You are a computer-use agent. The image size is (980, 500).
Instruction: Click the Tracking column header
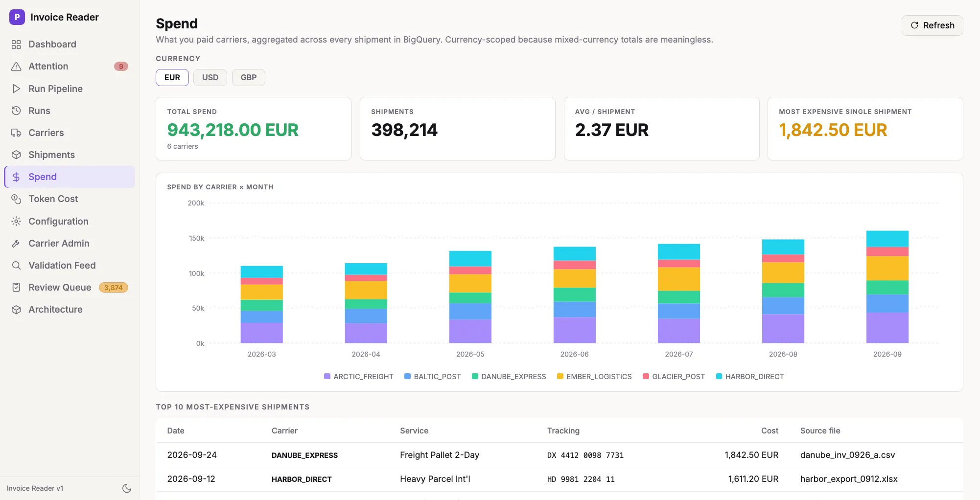[563, 431]
